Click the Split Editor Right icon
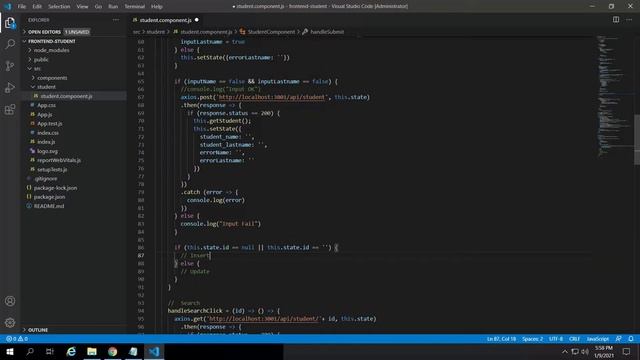Viewport: 640px width, 360px height. (616, 20)
